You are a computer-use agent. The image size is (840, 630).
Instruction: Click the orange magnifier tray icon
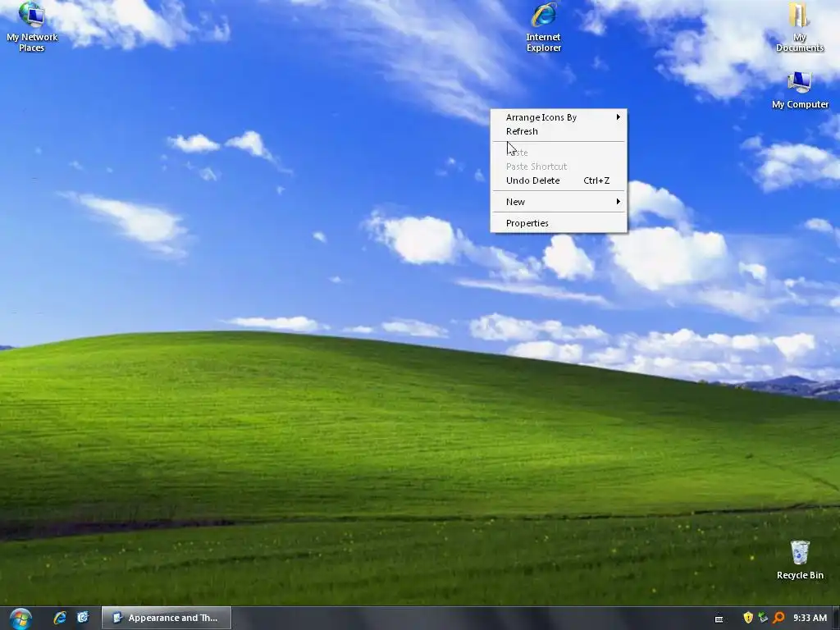click(778, 618)
